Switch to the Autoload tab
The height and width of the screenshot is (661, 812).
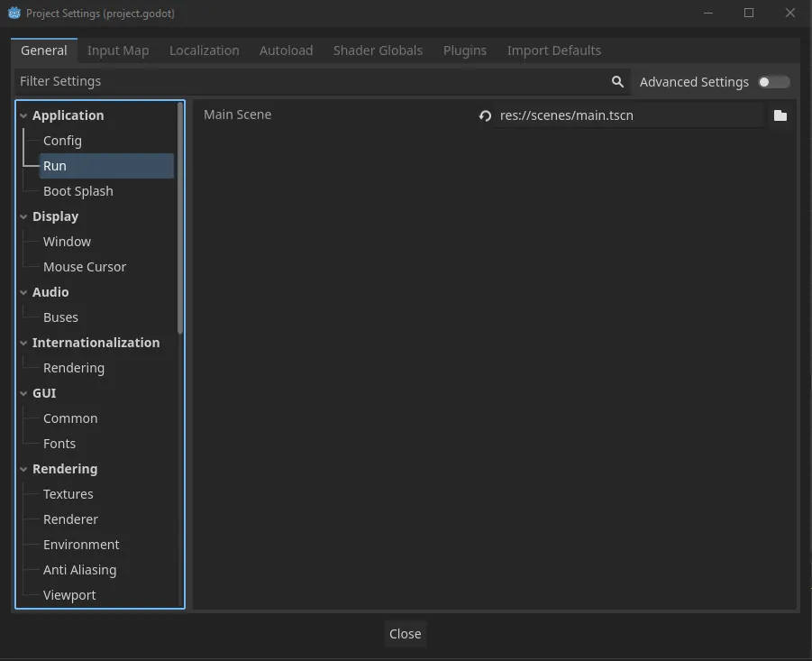(286, 50)
